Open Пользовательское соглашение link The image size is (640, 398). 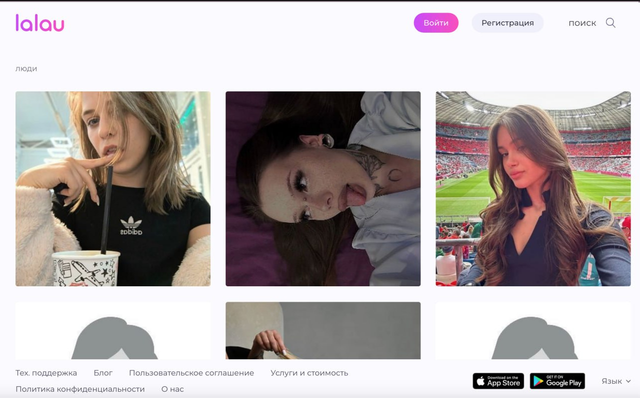click(191, 373)
